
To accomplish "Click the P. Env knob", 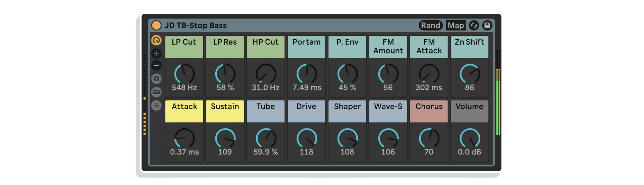I will coord(347,74).
